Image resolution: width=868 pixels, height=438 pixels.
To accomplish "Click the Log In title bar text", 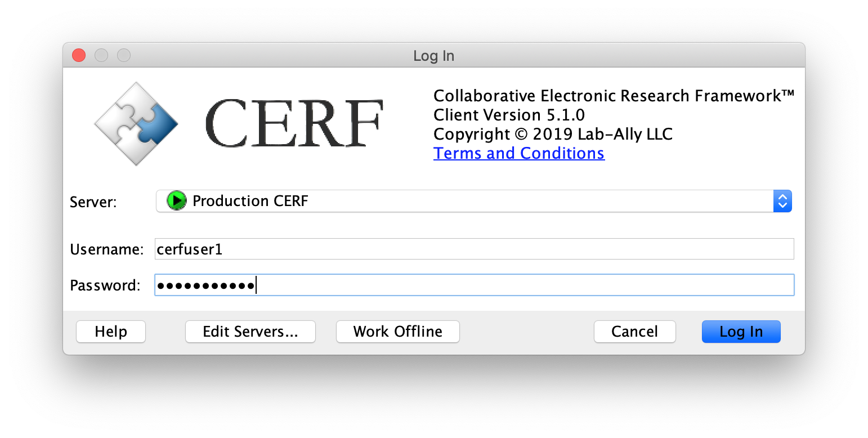I will pyautogui.click(x=433, y=55).
